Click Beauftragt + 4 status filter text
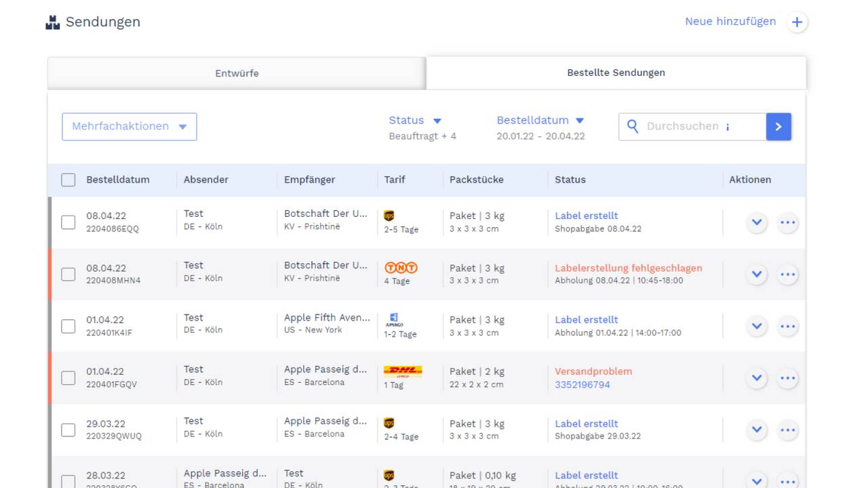This screenshot has width=868, height=488. [422, 136]
